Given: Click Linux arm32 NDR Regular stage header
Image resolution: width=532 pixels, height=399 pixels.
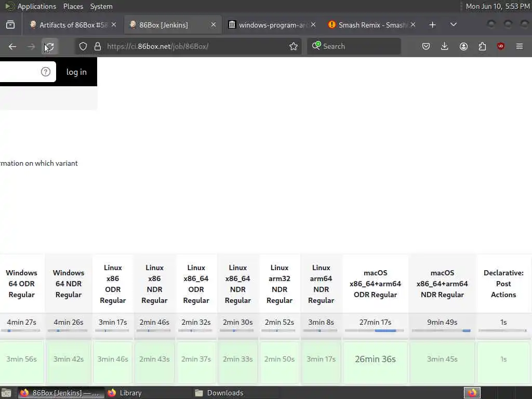Looking at the screenshot, I should (x=280, y=284).
